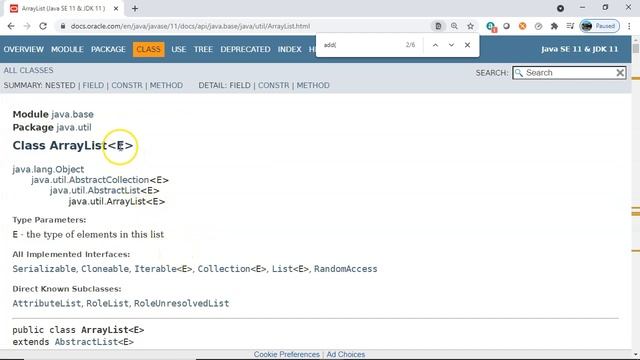Image resolution: width=640 pixels, height=360 pixels.
Task: Jump to NESTED summary
Action: [60, 85]
